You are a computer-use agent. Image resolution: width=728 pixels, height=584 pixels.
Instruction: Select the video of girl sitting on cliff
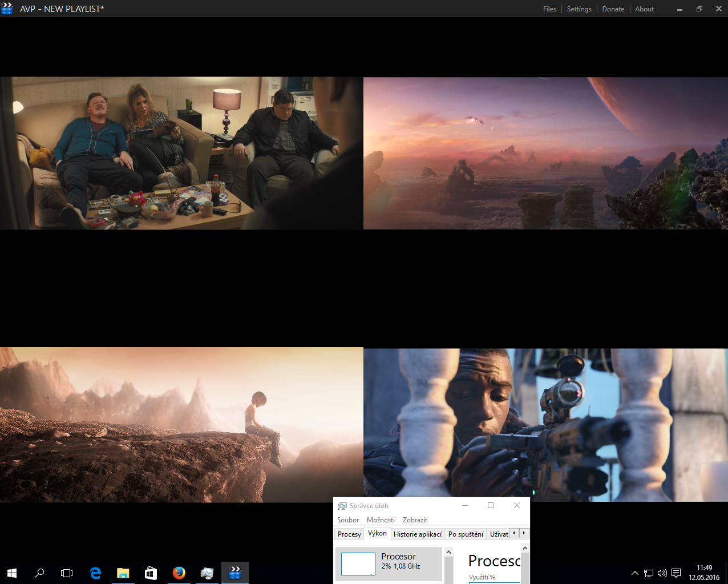click(181, 425)
